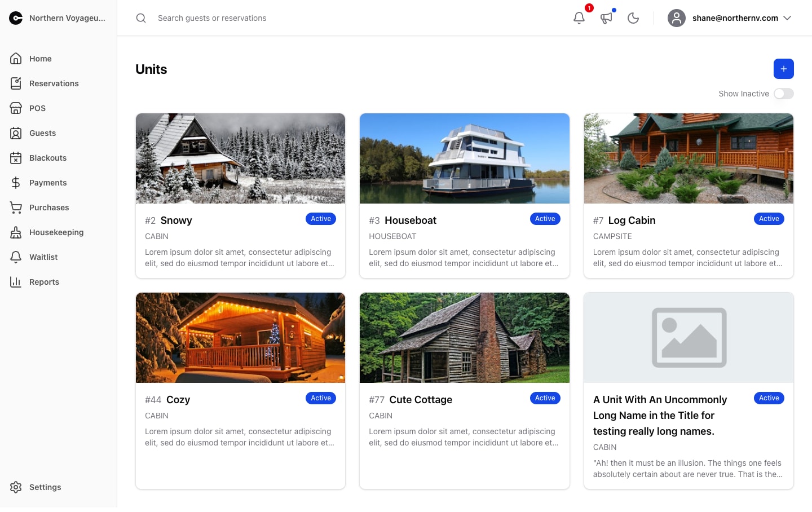Open the Home menu item
The image size is (812, 512).
tap(59, 59)
